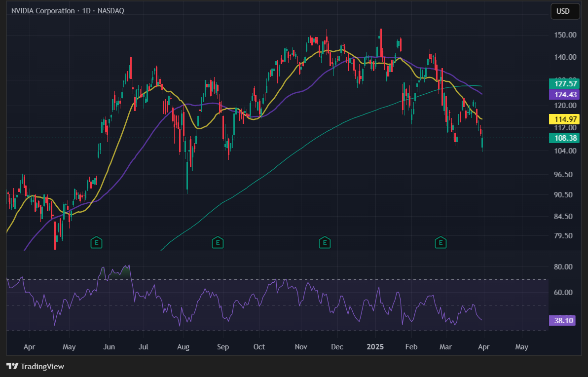Click the 150.00 price scale label
This screenshot has width=588, height=377.
click(x=565, y=35)
